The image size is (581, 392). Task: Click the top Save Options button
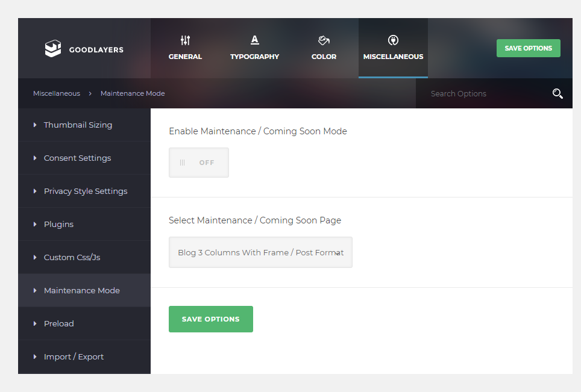(529, 48)
